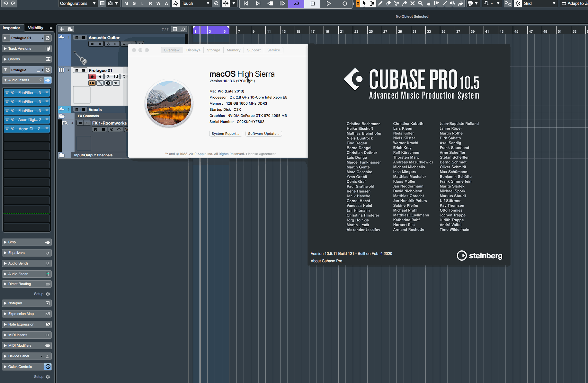Mute the Prologue 01 track
This screenshot has width=588, height=383.
pyautogui.click(x=76, y=70)
